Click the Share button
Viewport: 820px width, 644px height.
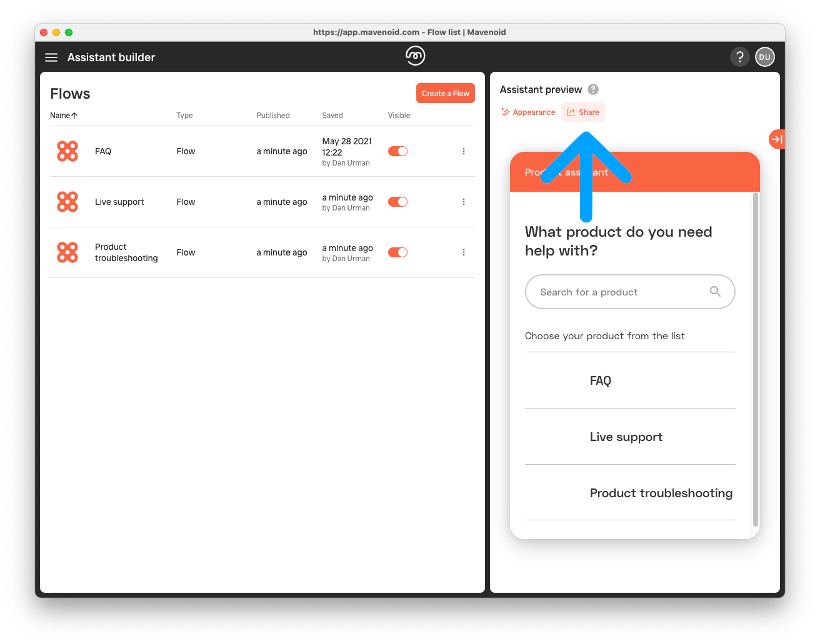[x=583, y=112]
